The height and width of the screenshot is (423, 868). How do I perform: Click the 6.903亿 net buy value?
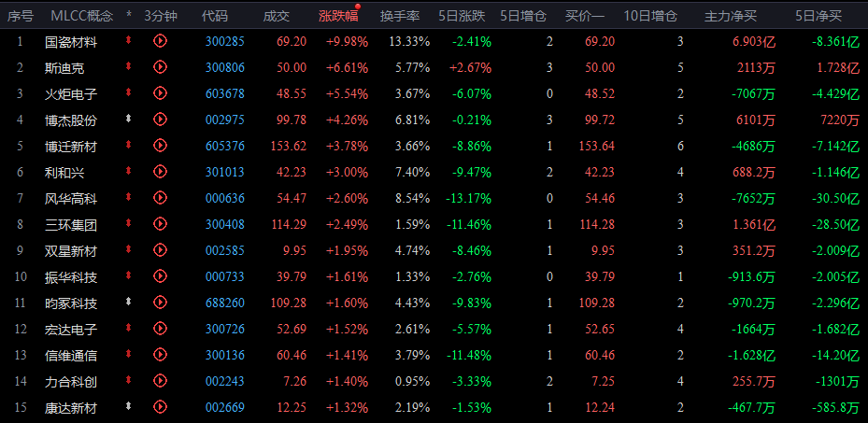pyautogui.click(x=753, y=42)
